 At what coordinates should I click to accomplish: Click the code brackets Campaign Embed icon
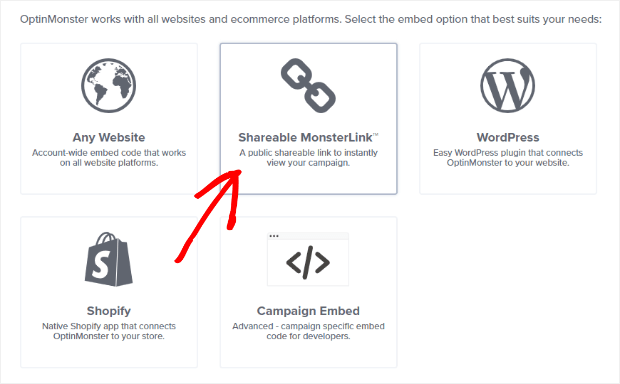pyautogui.click(x=308, y=259)
